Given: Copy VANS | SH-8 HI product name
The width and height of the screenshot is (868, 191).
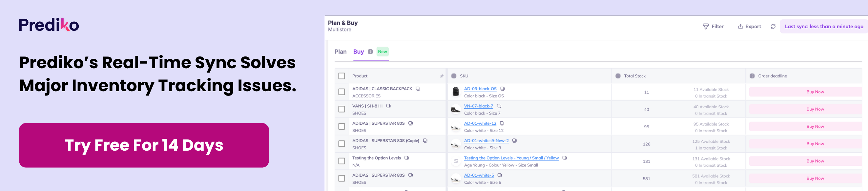Looking at the screenshot, I should (x=388, y=106).
